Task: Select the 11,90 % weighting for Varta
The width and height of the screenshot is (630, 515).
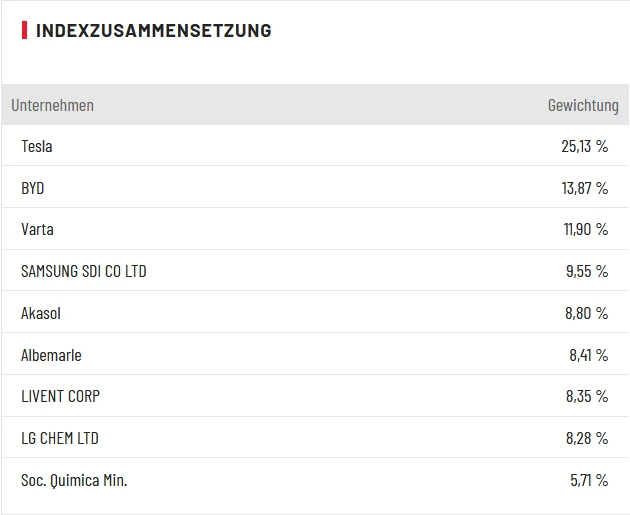Action: pos(586,230)
